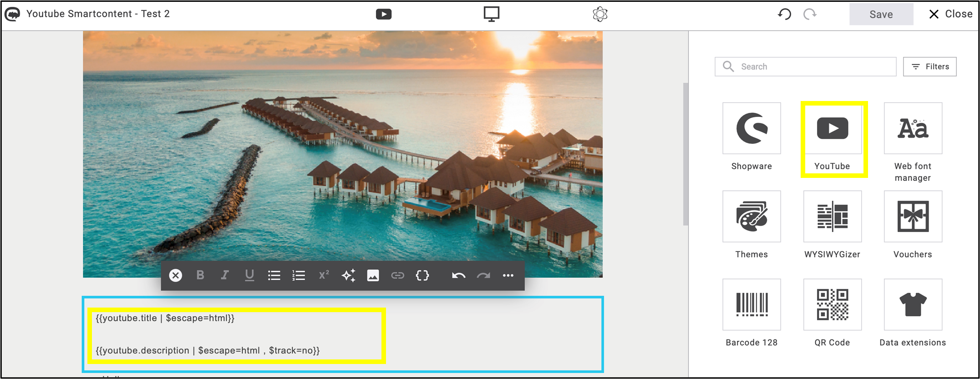Switch to desktop preview monitor icon
The width and height of the screenshot is (980, 379).
(492, 14)
